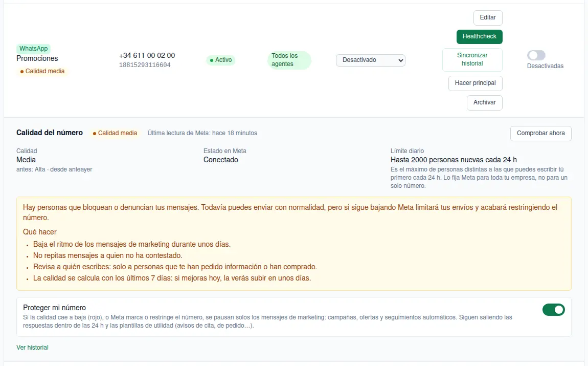This screenshot has width=588, height=366.
Task: Select the ID 18815293116604
Action: point(145,65)
